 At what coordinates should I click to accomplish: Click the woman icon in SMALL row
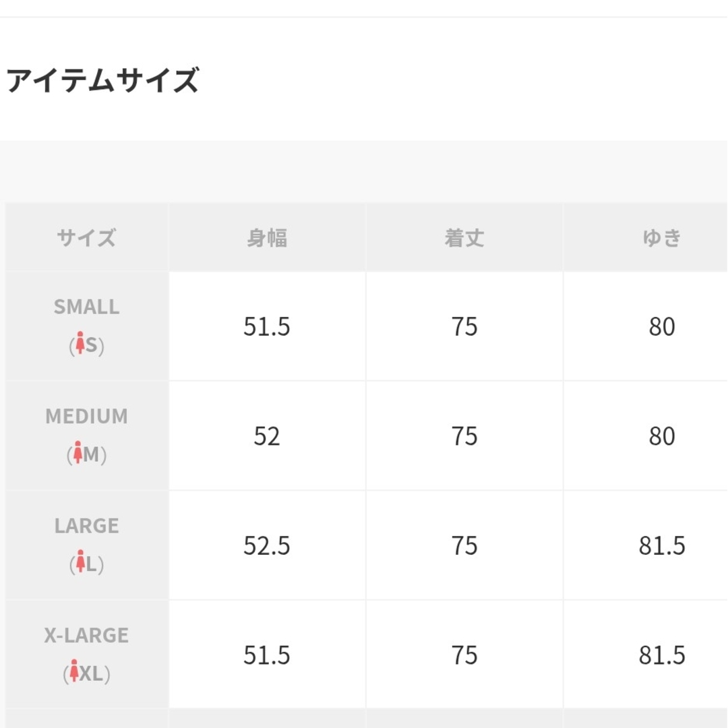point(80,342)
